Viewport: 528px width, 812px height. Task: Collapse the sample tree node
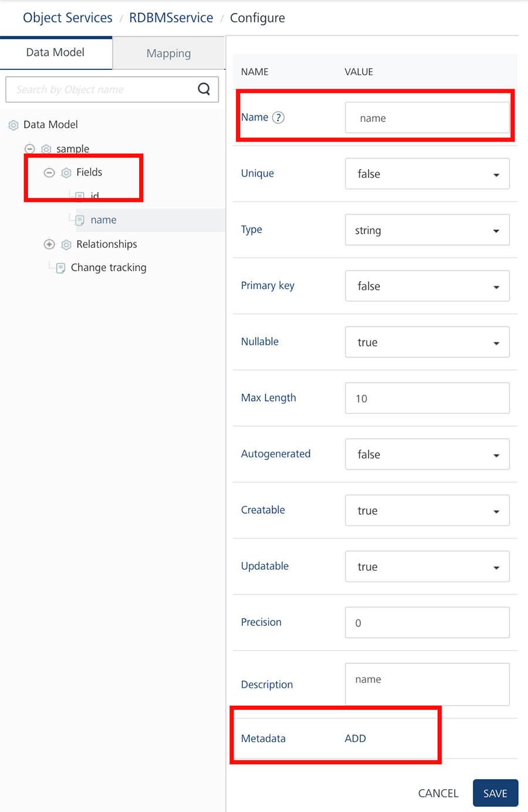pyautogui.click(x=30, y=149)
